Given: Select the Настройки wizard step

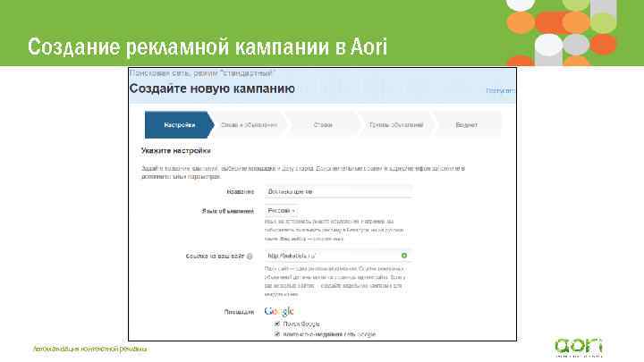Looking at the screenshot, I should pos(180,125).
